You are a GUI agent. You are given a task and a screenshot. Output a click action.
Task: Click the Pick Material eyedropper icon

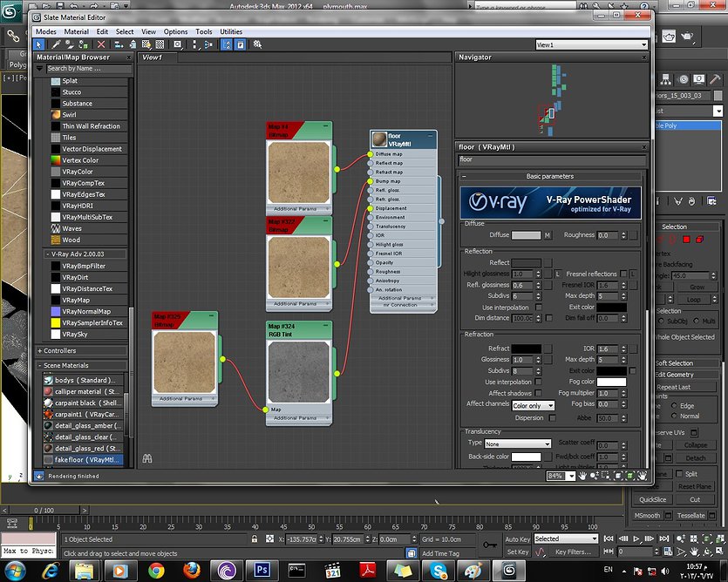[x=57, y=44]
